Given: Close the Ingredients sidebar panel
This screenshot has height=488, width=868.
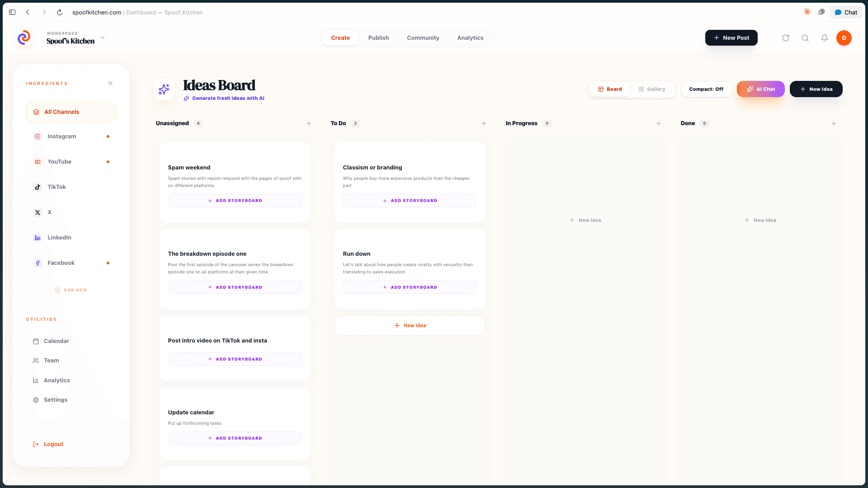Looking at the screenshot, I should (x=110, y=83).
